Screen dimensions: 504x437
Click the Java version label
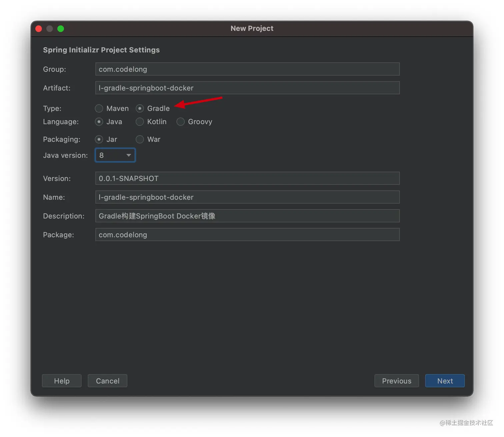click(65, 155)
